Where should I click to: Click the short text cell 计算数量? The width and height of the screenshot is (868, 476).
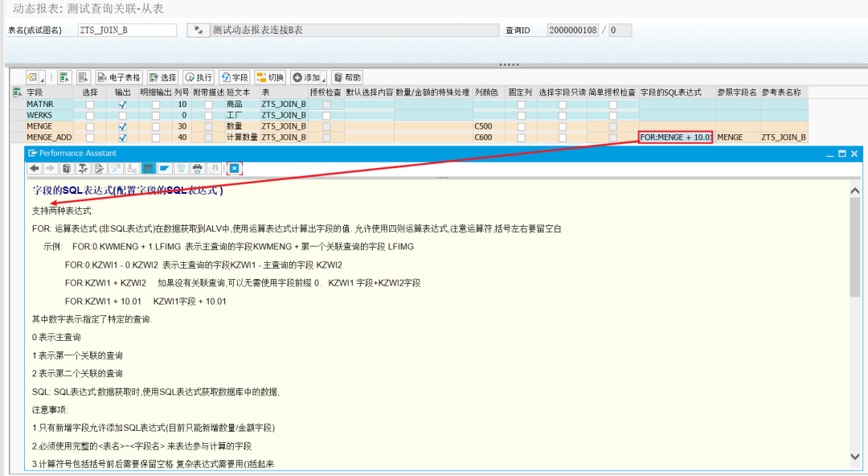(x=242, y=137)
